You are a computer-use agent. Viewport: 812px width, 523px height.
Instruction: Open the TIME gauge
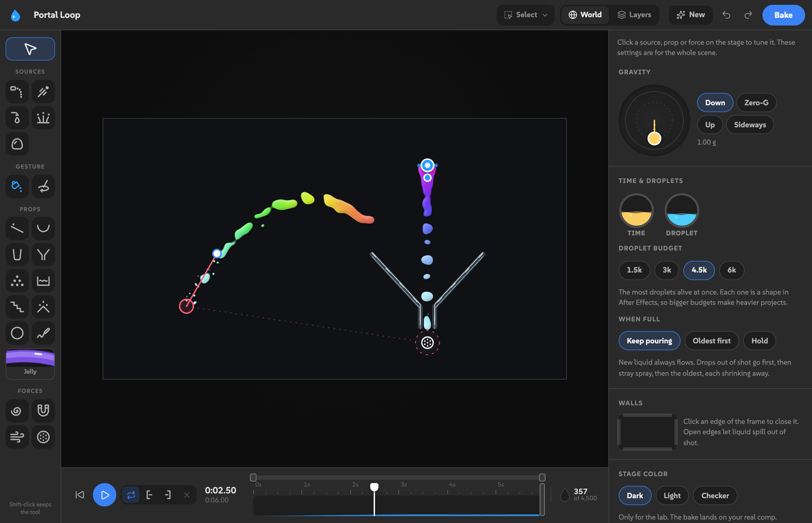click(636, 211)
